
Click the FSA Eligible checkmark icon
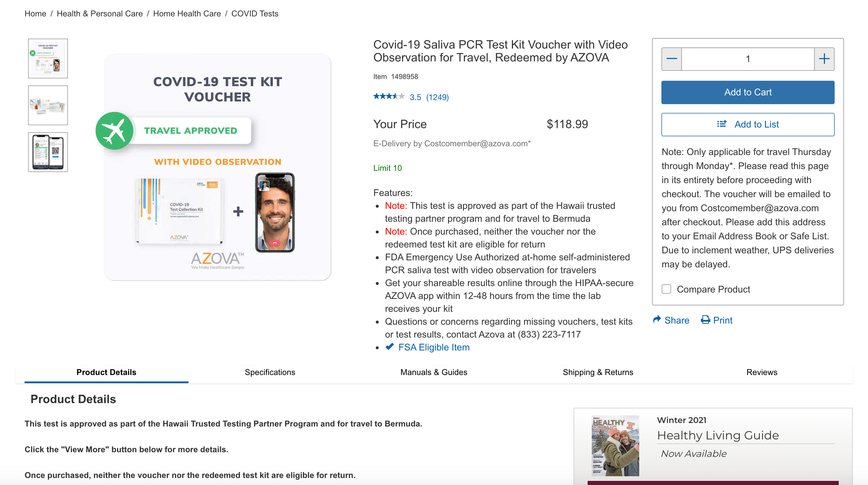pyautogui.click(x=390, y=347)
